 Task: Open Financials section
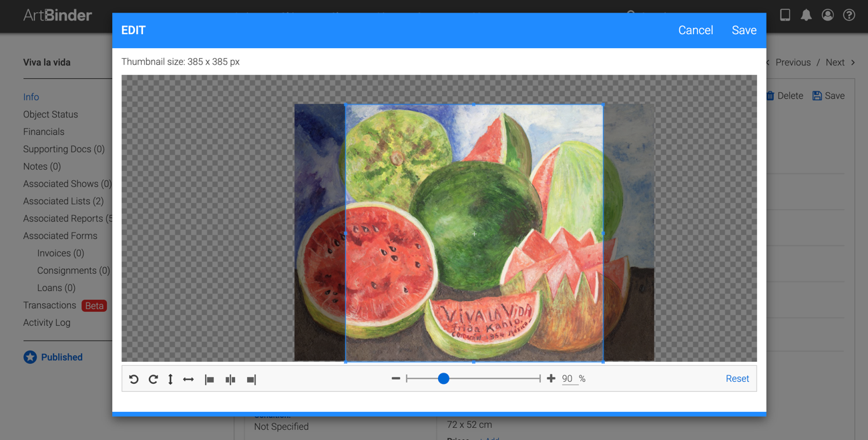(x=44, y=132)
